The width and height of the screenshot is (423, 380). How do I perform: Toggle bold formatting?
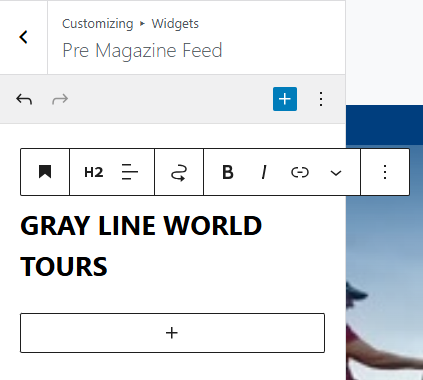[x=228, y=172]
